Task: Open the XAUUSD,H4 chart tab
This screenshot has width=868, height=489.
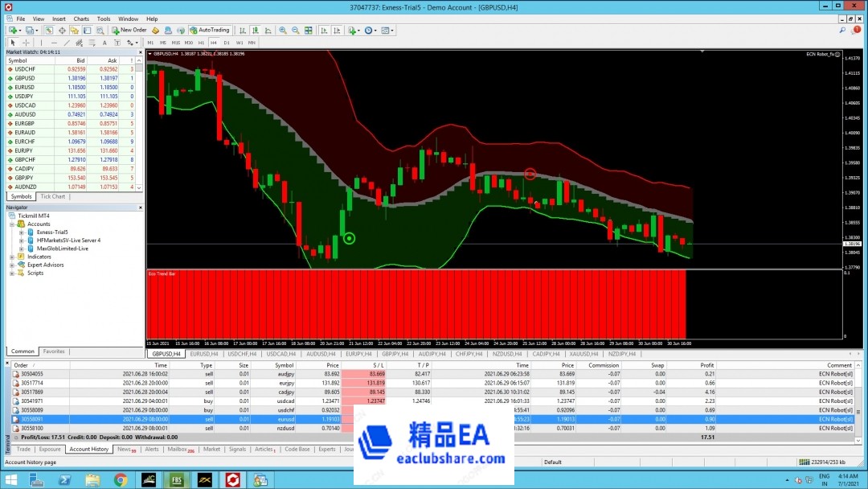Action: coord(583,354)
